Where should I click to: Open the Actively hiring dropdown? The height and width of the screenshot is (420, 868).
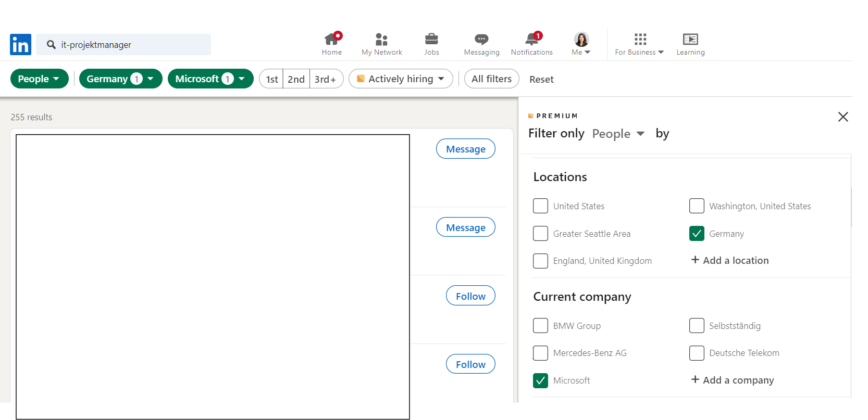[401, 79]
